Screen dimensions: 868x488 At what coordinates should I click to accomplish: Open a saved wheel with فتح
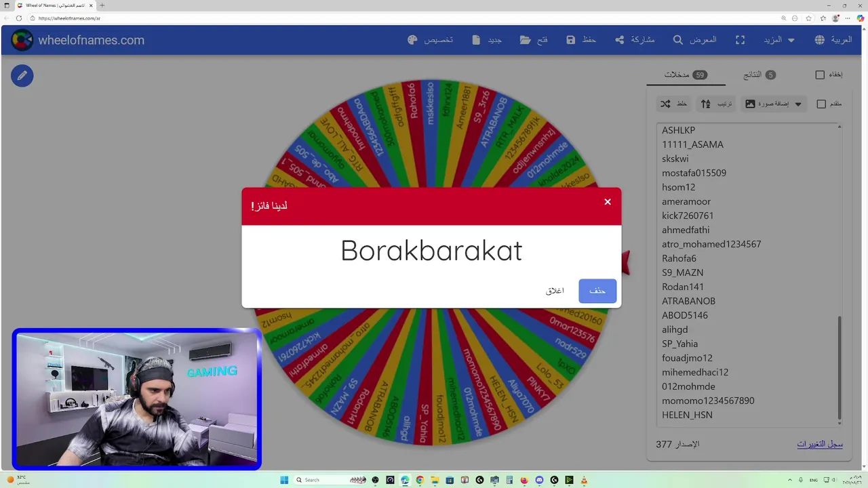pyautogui.click(x=534, y=40)
